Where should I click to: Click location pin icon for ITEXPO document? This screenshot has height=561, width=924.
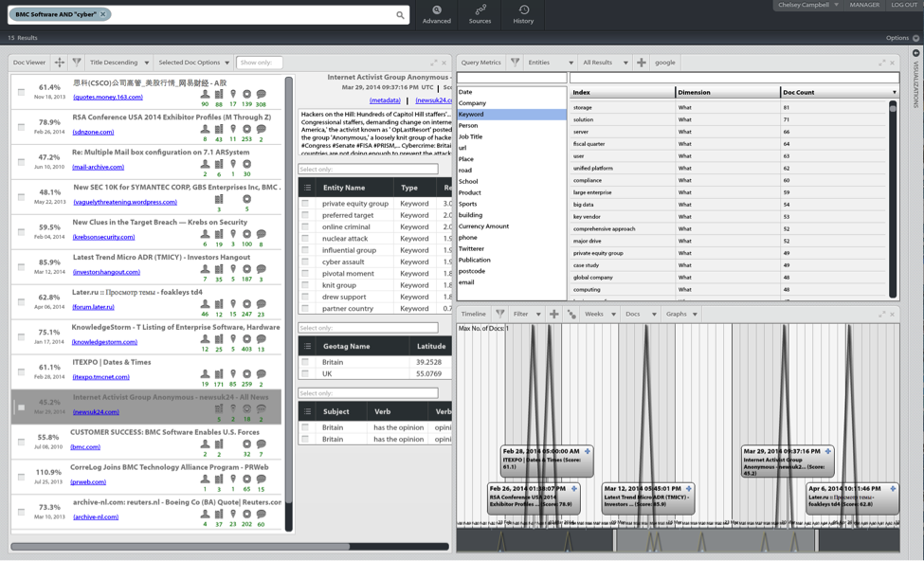click(233, 373)
